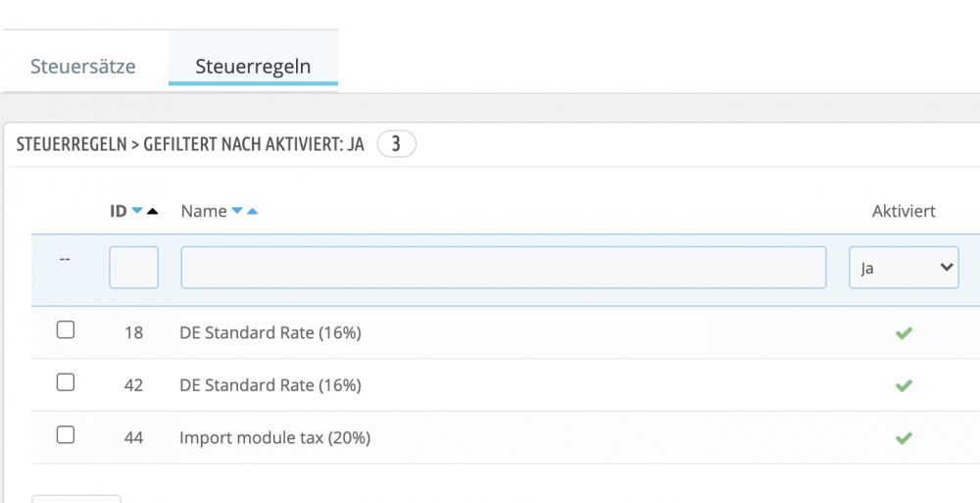980x503 pixels.
Task: Click the ID column header
Action: click(x=119, y=212)
